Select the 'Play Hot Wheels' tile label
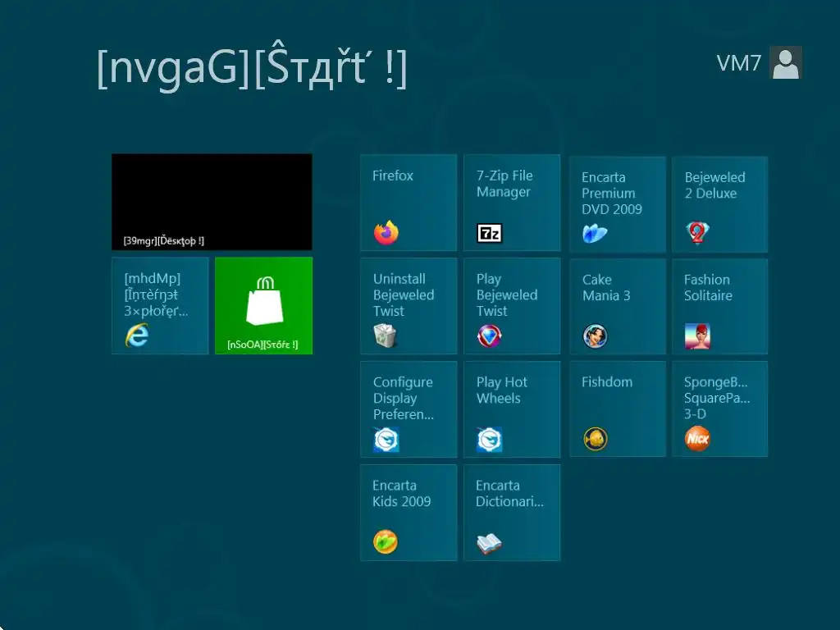 [x=502, y=390]
